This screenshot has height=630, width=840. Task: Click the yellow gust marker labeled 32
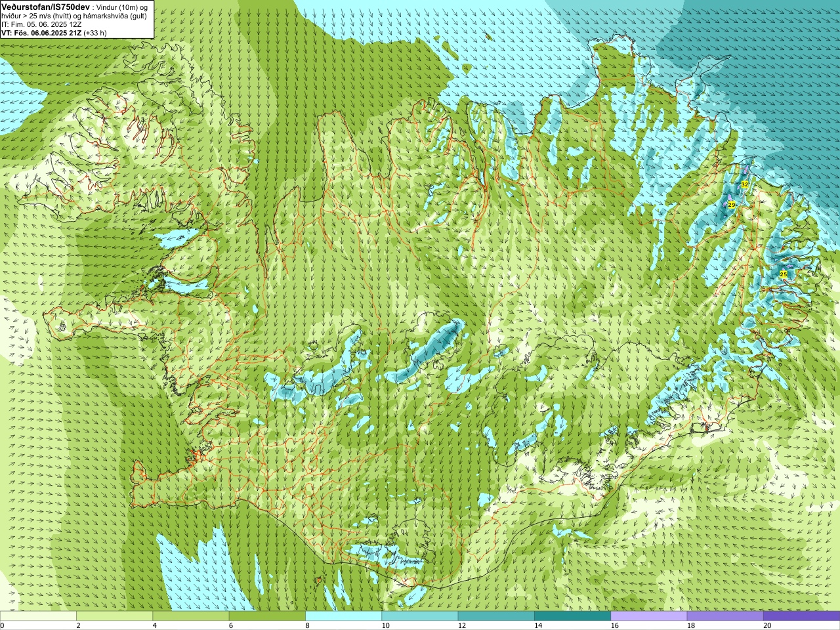[x=744, y=184]
